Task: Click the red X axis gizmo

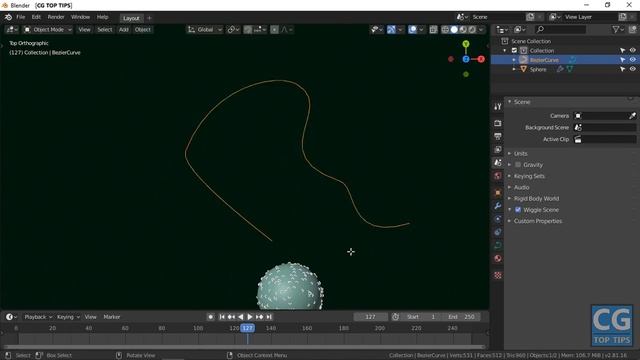Action: [481, 59]
